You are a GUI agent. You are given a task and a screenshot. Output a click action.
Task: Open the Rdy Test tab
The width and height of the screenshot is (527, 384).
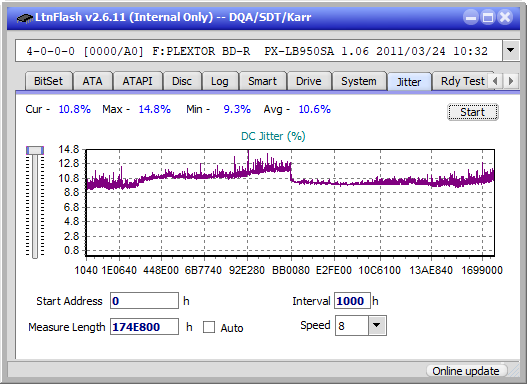(x=462, y=81)
